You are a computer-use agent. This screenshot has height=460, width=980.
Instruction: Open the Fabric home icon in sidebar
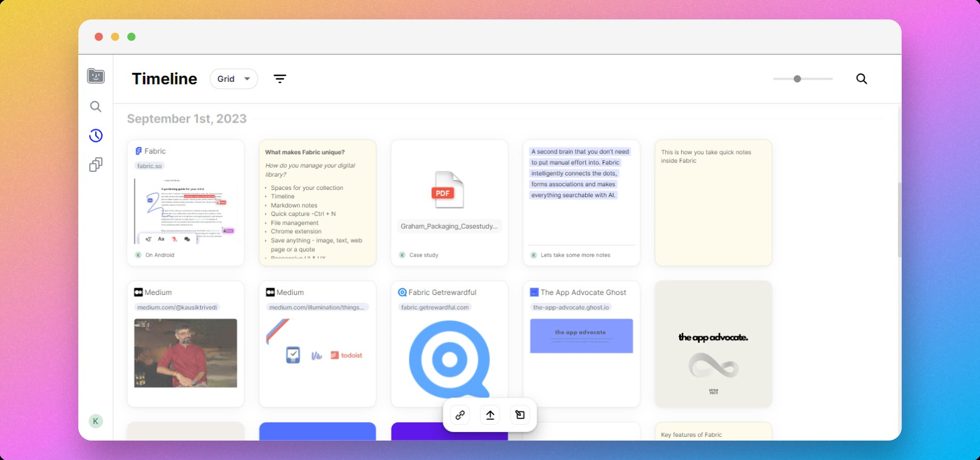96,76
